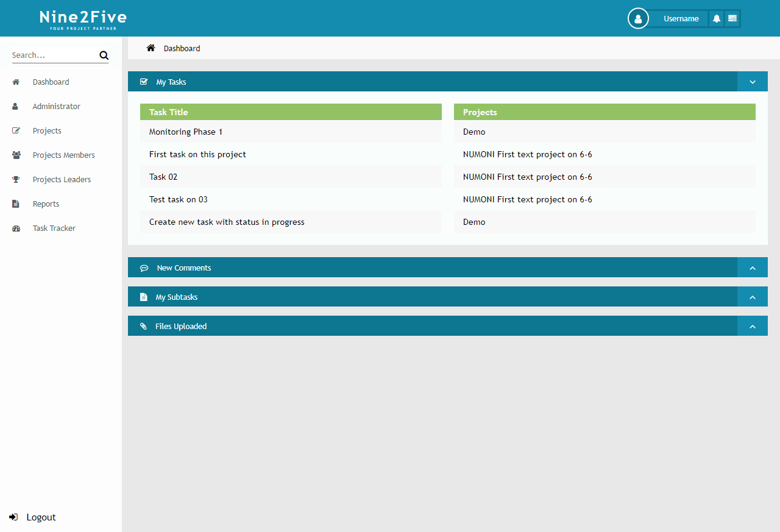Click the Username button in header

[x=681, y=19]
